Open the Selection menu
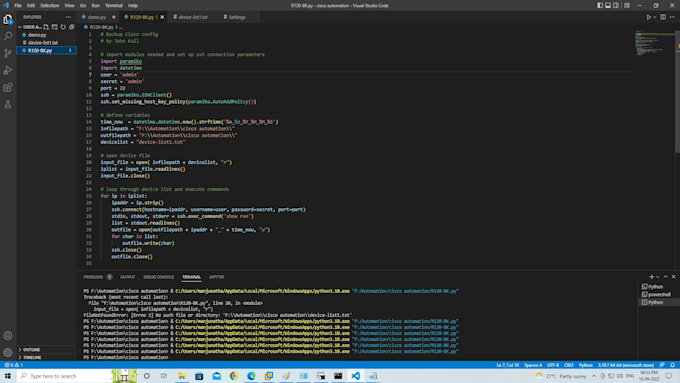This screenshot has width=680, height=383. point(49,6)
